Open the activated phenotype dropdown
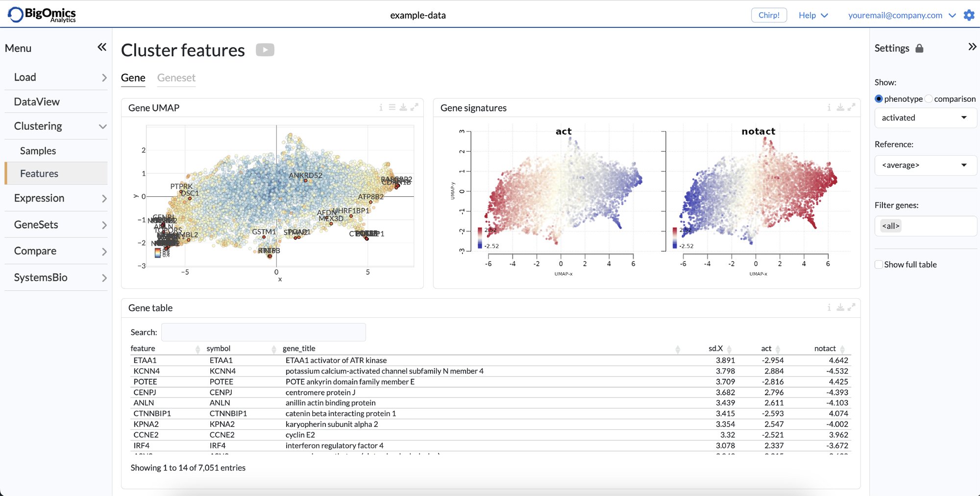The image size is (980, 496). click(925, 118)
